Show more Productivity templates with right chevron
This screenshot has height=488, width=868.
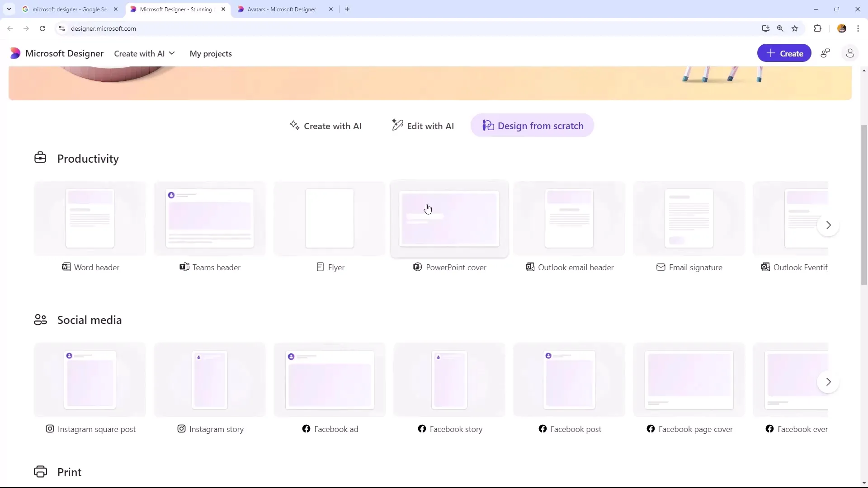click(828, 225)
